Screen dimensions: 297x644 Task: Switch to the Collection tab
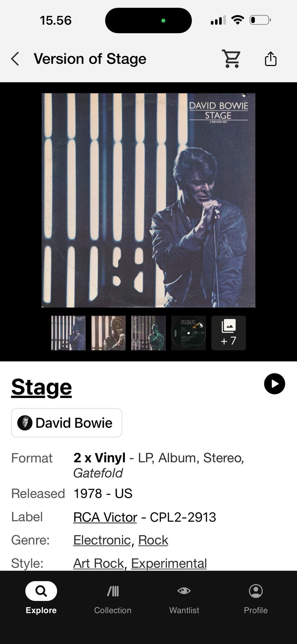coord(113,597)
